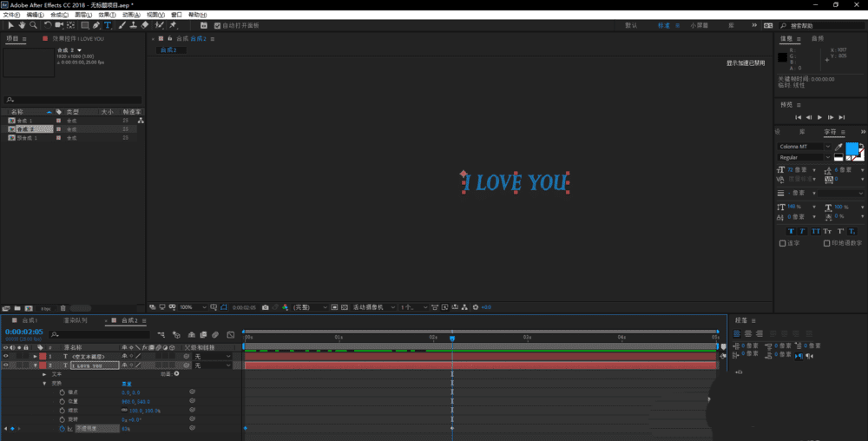Hide the I LOVE YOU layer eye
Screen dimensions: 868x441
pyautogui.click(x=6, y=365)
